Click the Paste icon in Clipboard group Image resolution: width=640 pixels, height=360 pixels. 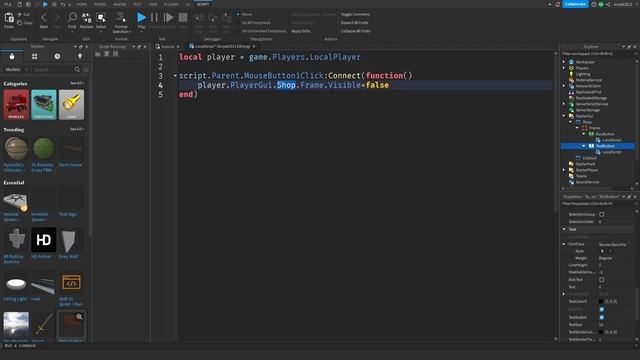[9, 18]
